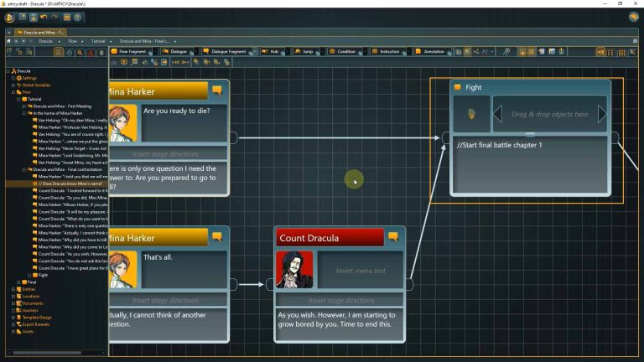Expand the Locations tree node
644x362 pixels.
(13, 297)
